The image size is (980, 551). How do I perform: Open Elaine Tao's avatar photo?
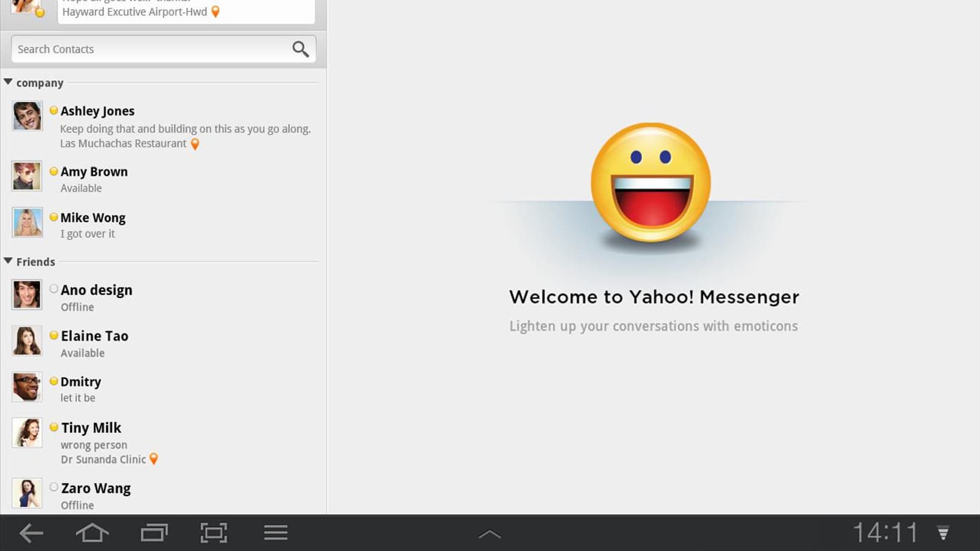27,340
